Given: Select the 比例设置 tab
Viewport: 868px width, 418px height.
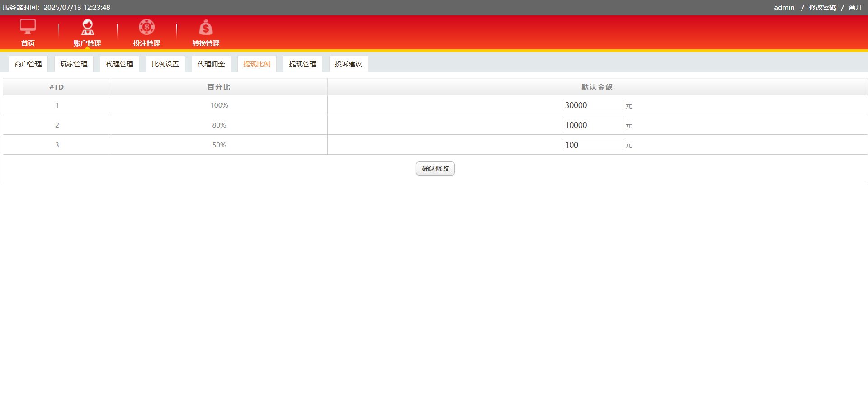Looking at the screenshot, I should pos(165,64).
